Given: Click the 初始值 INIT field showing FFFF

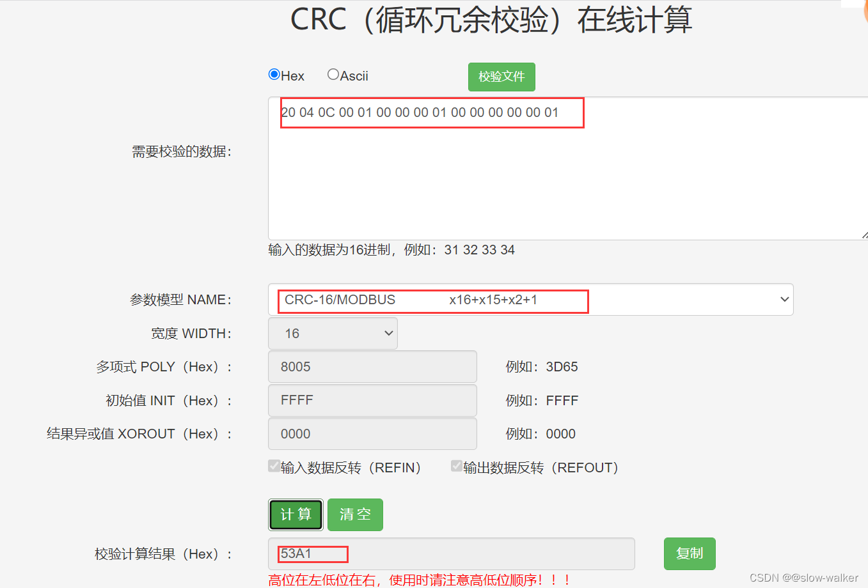Looking at the screenshot, I should coord(372,400).
